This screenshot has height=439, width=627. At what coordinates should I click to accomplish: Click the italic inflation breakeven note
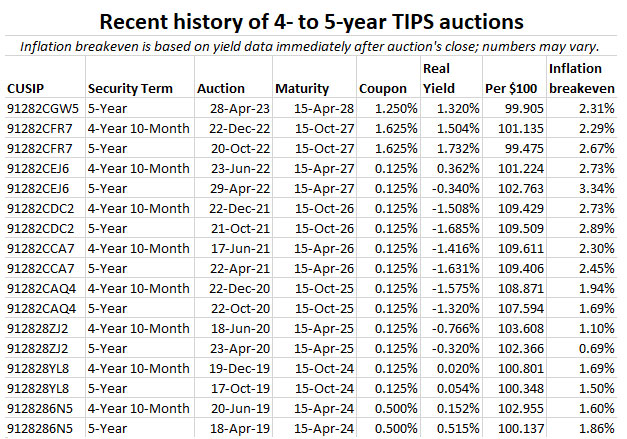click(312, 46)
